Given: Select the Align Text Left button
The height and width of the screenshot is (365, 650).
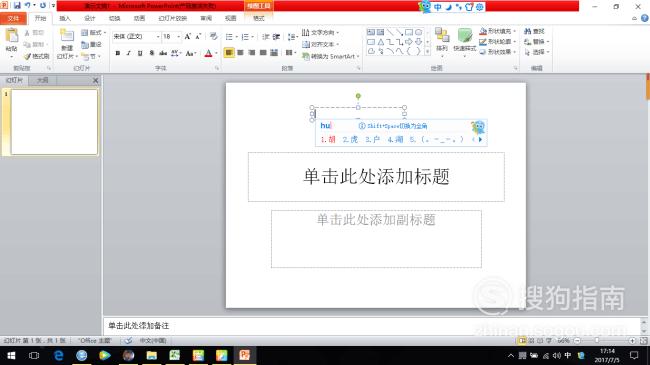Looking at the screenshot, I should click(229, 53).
